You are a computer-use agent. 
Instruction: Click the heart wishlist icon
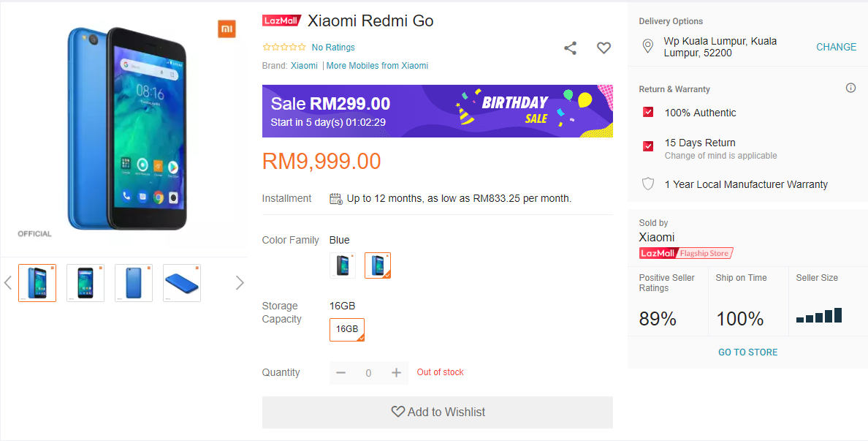click(604, 48)
